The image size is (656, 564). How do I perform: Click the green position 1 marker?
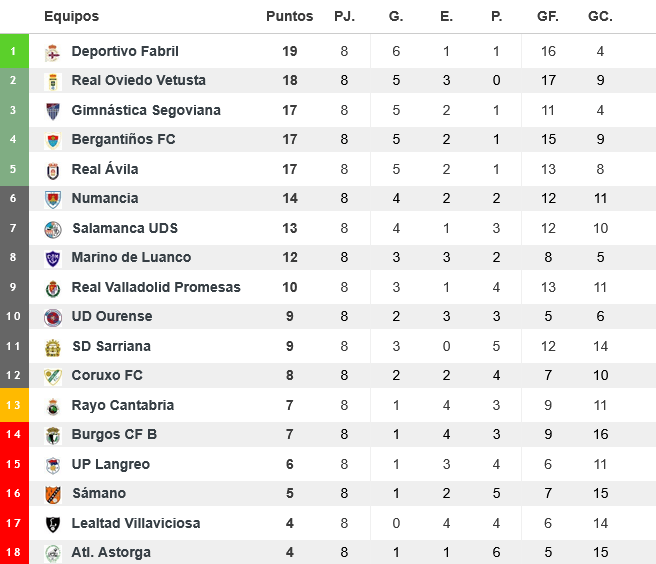(x=14, y=51)
